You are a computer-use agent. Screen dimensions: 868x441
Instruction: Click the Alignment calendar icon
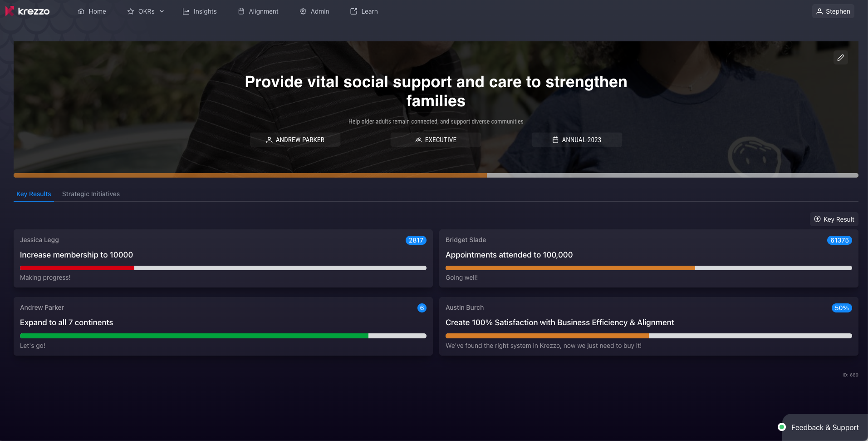[241, 11]
